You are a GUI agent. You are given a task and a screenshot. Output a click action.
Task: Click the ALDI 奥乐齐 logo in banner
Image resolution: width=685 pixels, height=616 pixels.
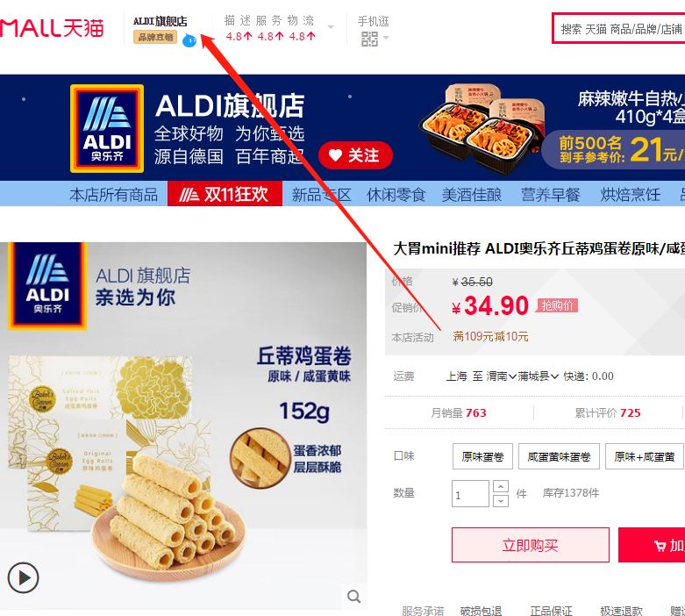click(107, 128)
